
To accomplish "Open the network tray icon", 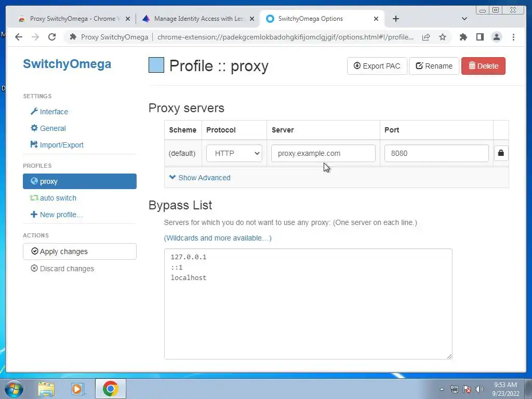I will tap(454, 389).
